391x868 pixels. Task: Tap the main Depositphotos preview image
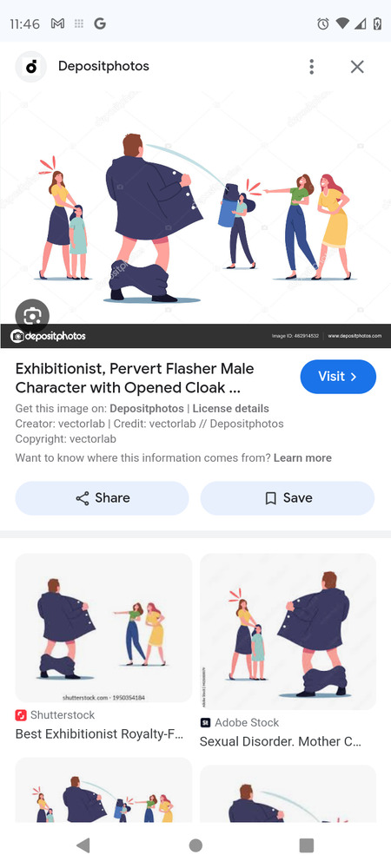point(195,220)
